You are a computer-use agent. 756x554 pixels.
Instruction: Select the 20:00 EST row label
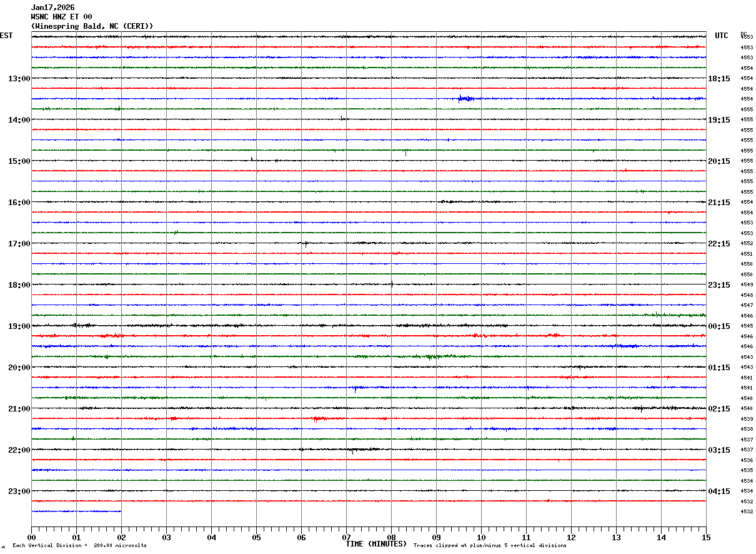(x=19, y=368)
